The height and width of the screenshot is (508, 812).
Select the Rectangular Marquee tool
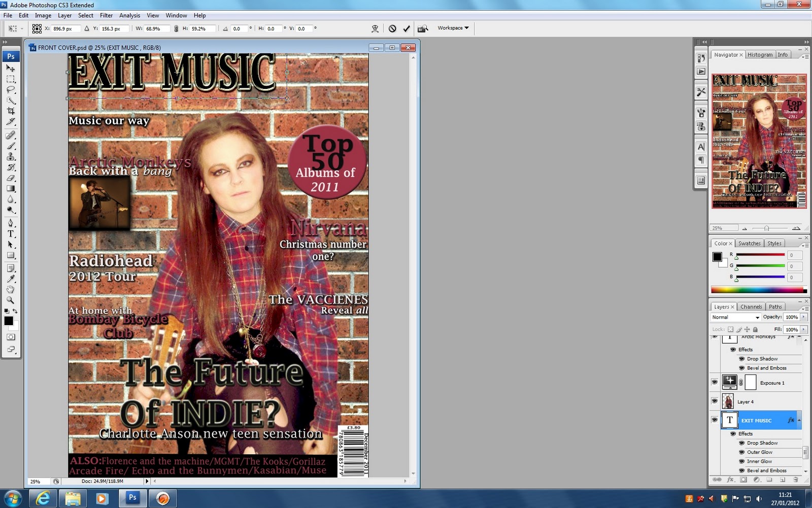[11, 79]
